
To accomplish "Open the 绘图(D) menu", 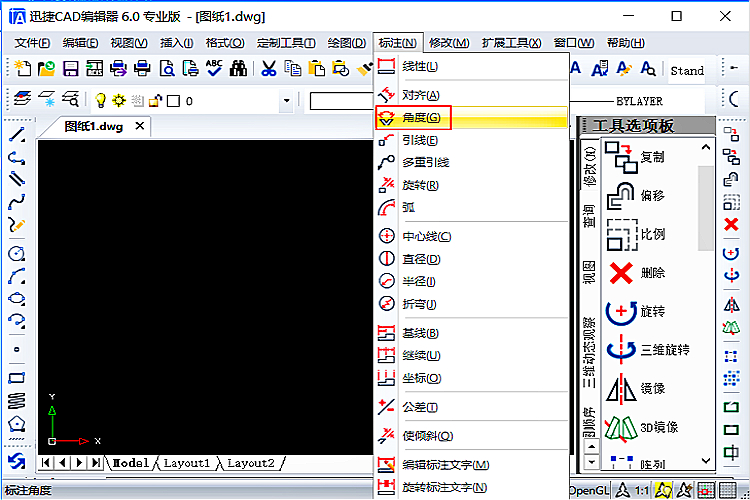I will (x=346, y=43).
